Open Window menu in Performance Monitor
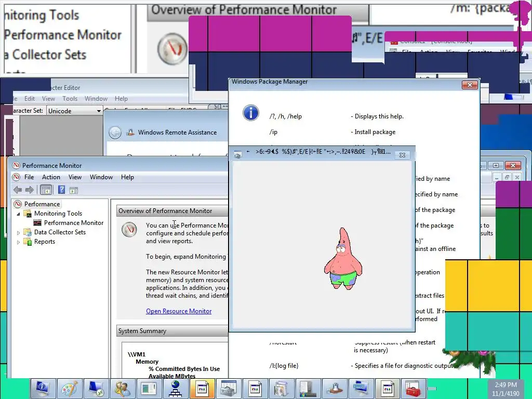The image size is (532, 399). (101, 177)
